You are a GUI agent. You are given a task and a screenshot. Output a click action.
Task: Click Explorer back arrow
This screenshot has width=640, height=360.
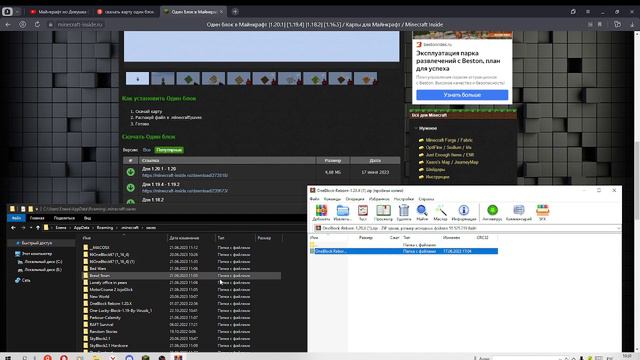click(13, 228)
